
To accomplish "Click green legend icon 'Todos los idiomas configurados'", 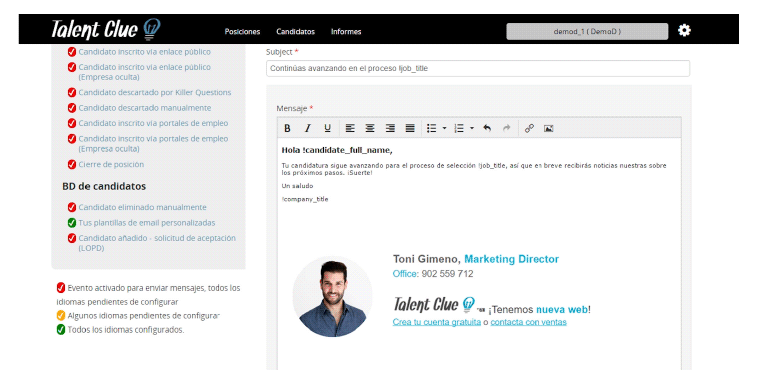I will [x=61, y=330].
